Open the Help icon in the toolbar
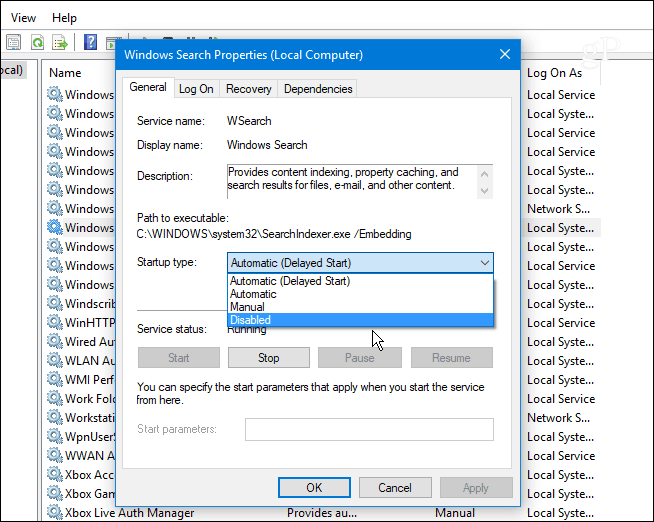Viewport: 654px width, 522px height. (90, 42)
